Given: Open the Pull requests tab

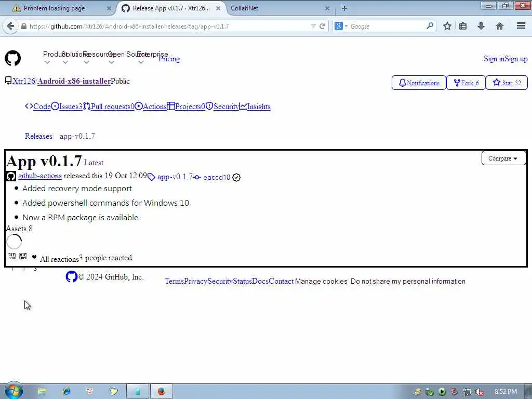Looking at the screenshot, I should pos(108,107).
